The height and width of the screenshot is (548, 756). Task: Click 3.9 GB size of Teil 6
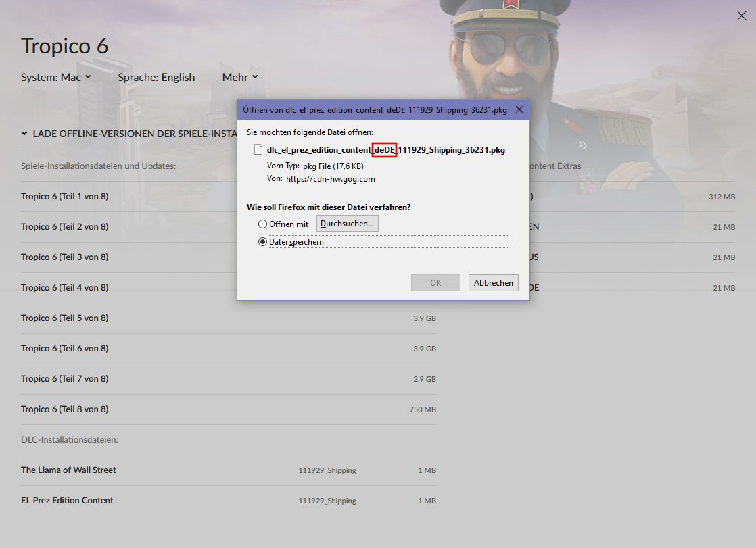click(x=424, y=349)
